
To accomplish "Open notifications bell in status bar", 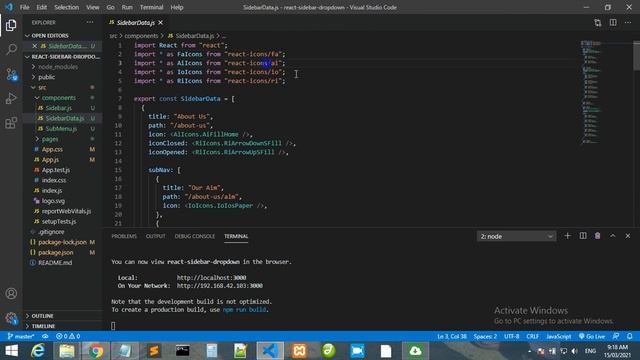I will click(x=629, y=336).
